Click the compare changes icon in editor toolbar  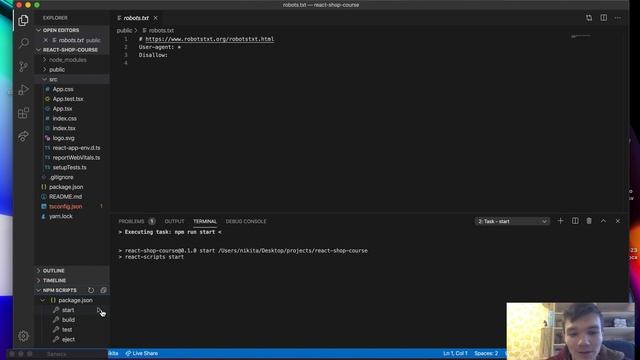(589, 18)
